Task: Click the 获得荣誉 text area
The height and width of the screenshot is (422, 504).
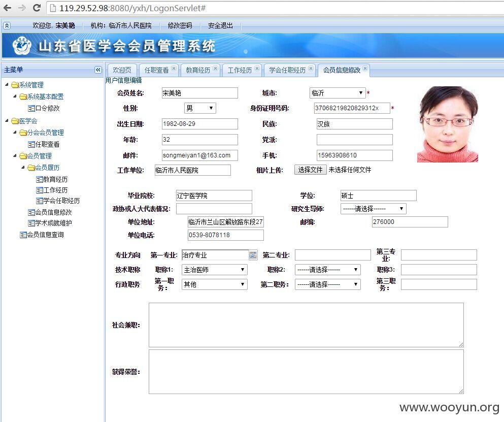Action: click(x=307, y=372)
